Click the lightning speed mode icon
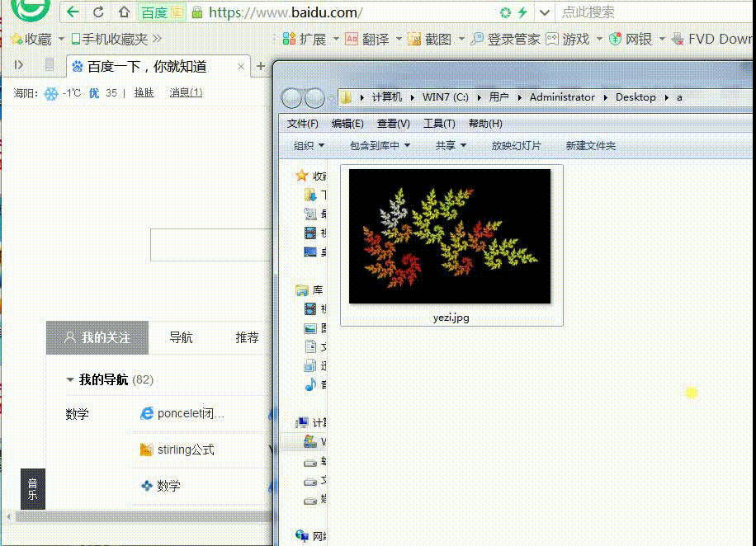Screen dimensions: 756x546 (522, 12)
